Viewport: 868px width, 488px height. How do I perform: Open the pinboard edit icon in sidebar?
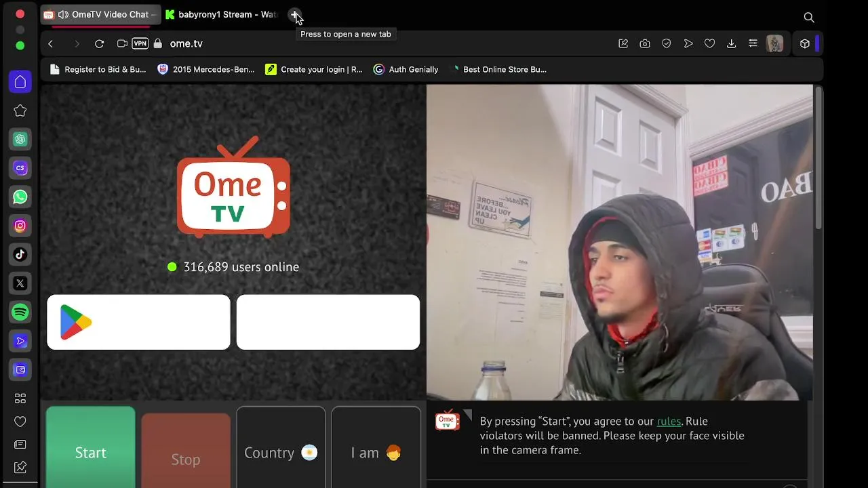[x=20, y=467]
